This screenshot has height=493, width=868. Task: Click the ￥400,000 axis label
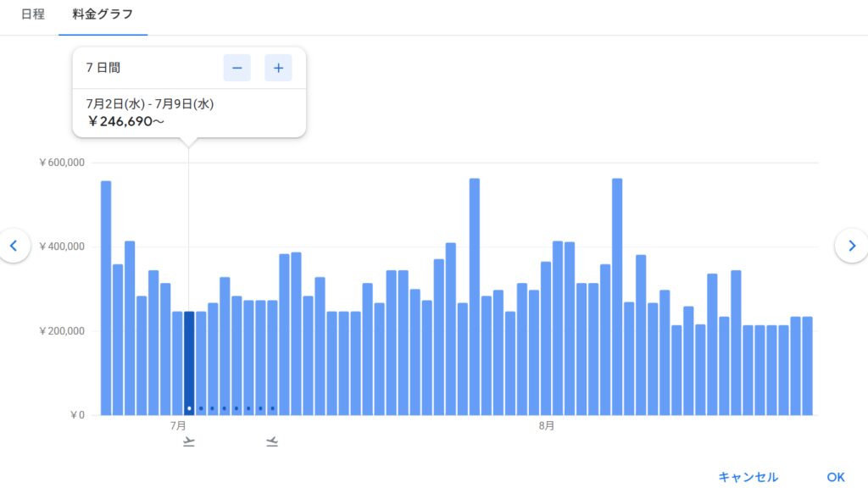(x=61, y=246)
